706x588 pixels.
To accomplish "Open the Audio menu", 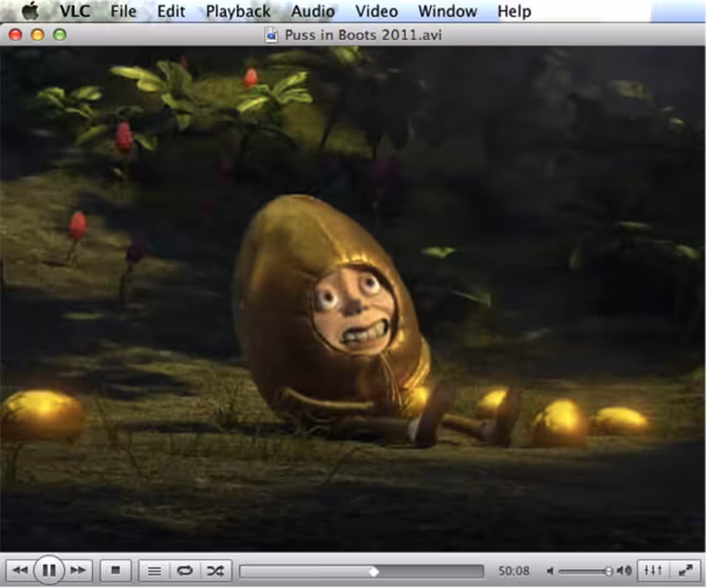I will [x=313, y=11].
